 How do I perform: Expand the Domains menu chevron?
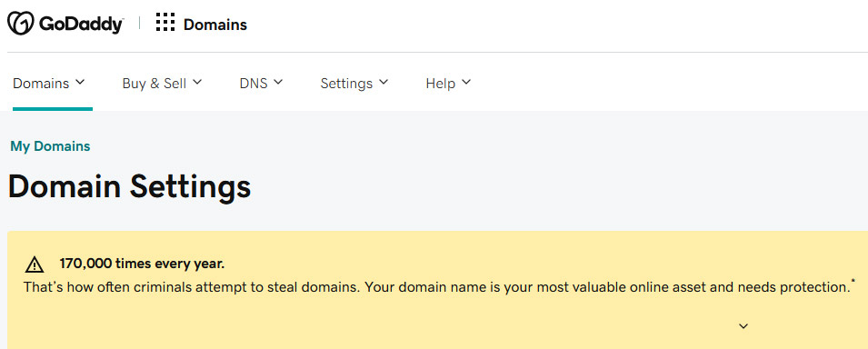[x=80, y=82]
